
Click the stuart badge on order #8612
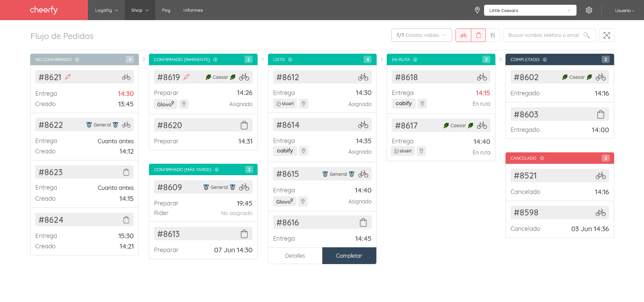pos(285,104)
